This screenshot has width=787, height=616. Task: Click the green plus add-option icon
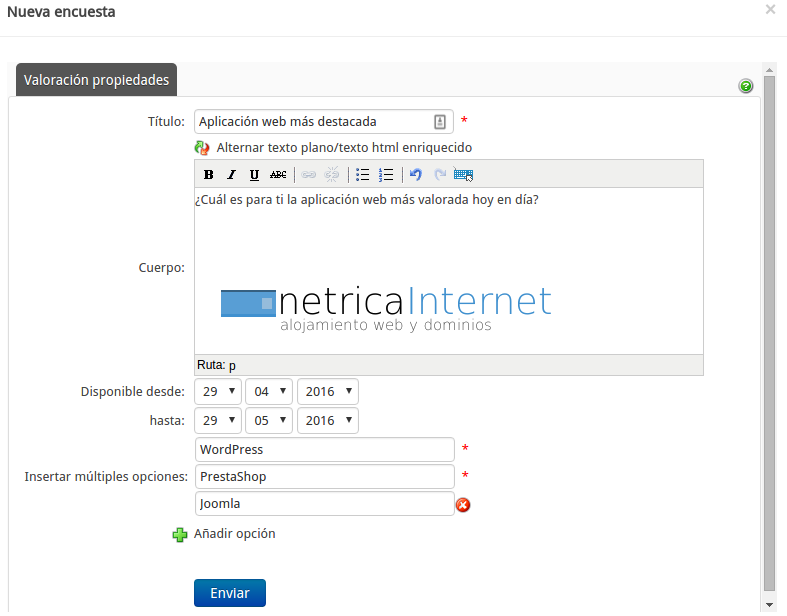180,535
